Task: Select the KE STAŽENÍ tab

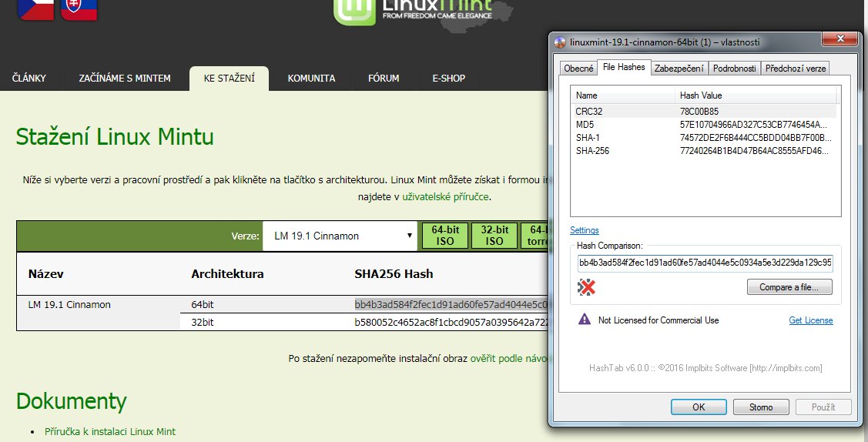Action: [x=230, y=78]
